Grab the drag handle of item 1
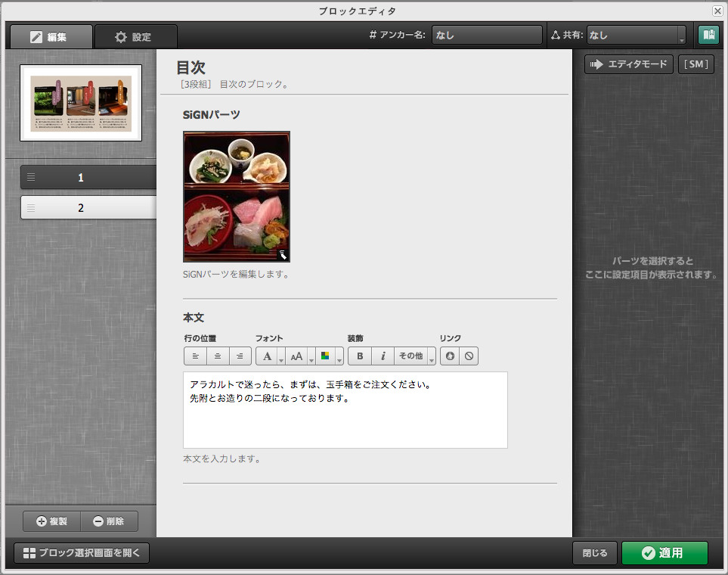Viewport: 728px width, 575px height. [31, 178]
